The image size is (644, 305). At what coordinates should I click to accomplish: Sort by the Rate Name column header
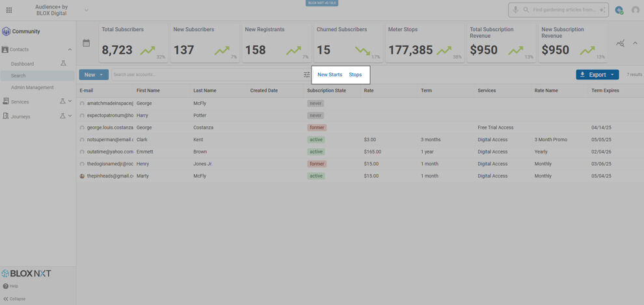pos(546,90)
